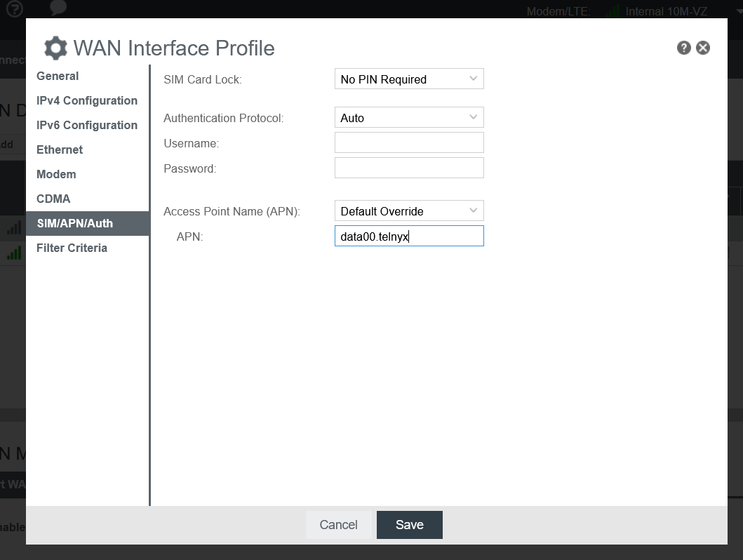Click the Save button
This screenshot has width=743, height=560.
click(x=410, y=525)
